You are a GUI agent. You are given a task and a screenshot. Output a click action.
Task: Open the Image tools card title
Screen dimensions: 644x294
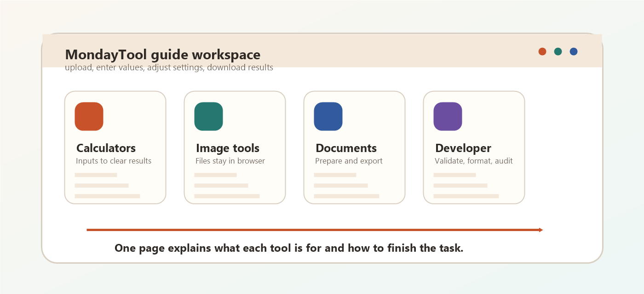pos(228,148)
